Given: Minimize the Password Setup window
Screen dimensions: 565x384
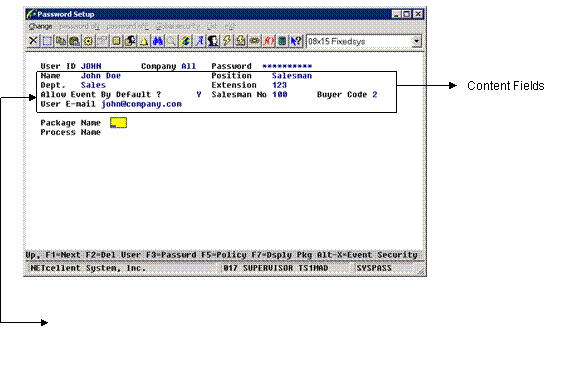Looking at the screenshot, I should click(x=396, y=14).
